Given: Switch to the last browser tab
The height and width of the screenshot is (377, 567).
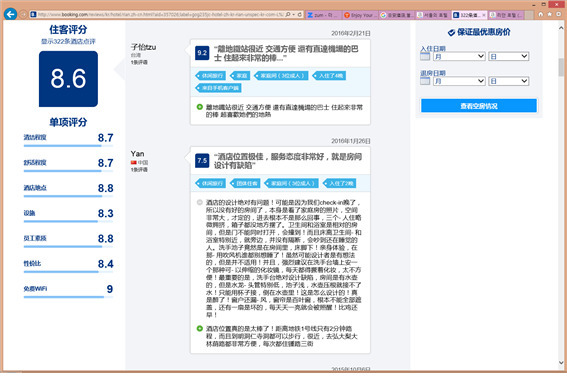Looking at the screenshot, I should point(506,15).
